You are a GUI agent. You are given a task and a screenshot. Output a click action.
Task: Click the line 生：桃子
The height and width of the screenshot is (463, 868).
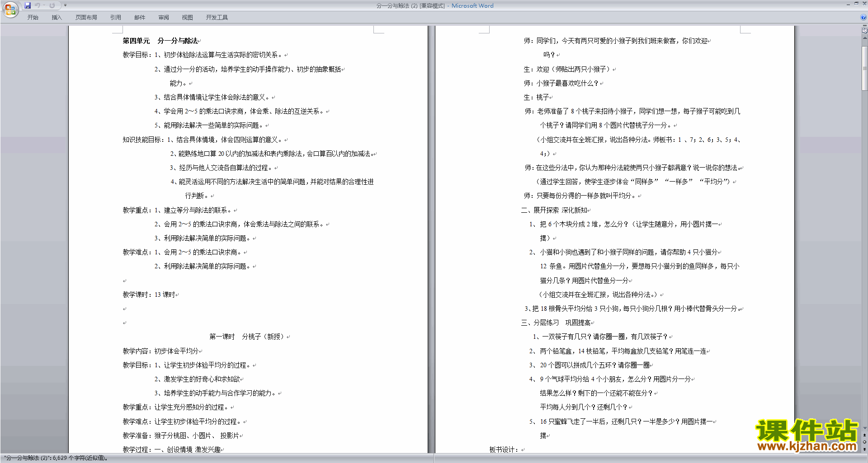[x=536, y=97]
